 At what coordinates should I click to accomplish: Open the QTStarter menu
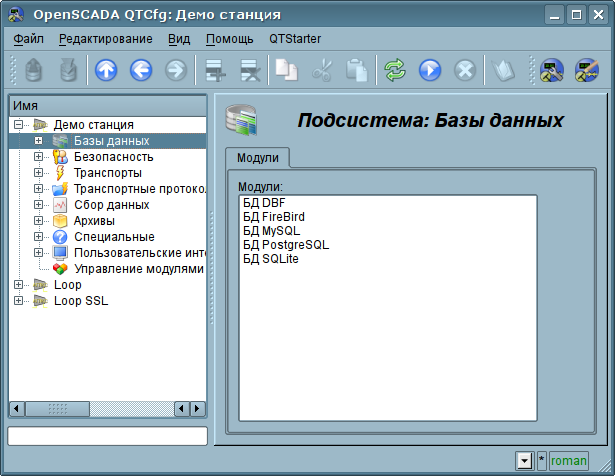(295, 39)
